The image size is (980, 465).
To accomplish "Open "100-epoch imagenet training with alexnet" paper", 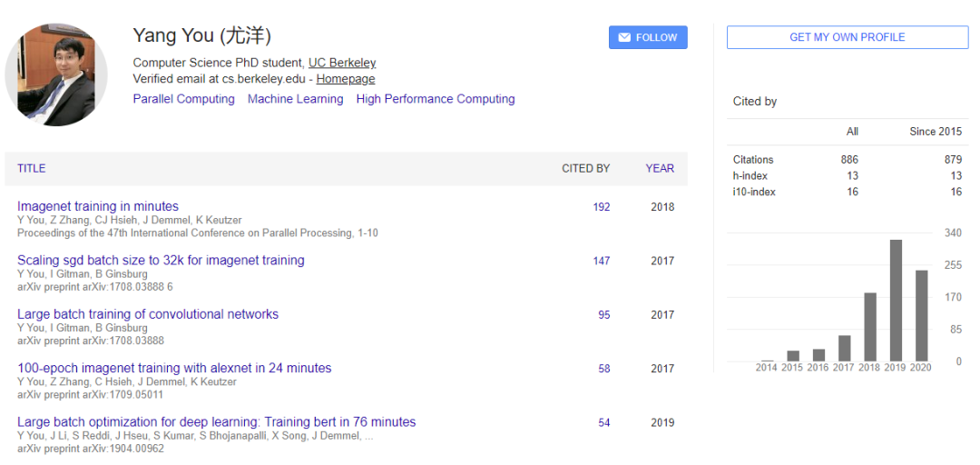I will point(174,368).
